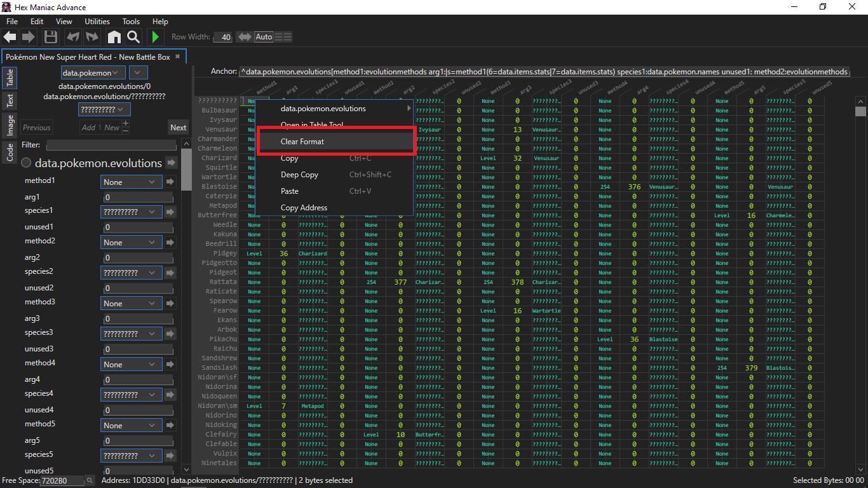Open the data.pokemon table dropdown
Image resolution: width=868 pixels, height=488 pixels.
(93, 73)
